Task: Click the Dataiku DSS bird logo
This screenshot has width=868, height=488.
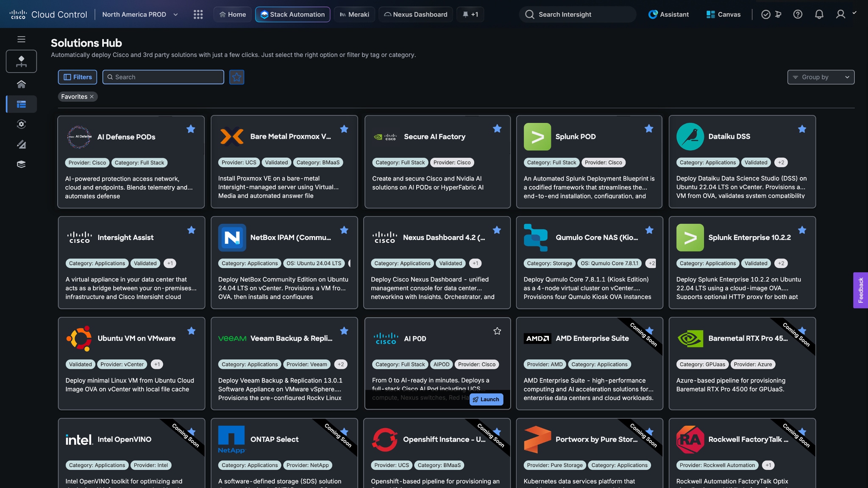Action: click(x=690, y=137)
